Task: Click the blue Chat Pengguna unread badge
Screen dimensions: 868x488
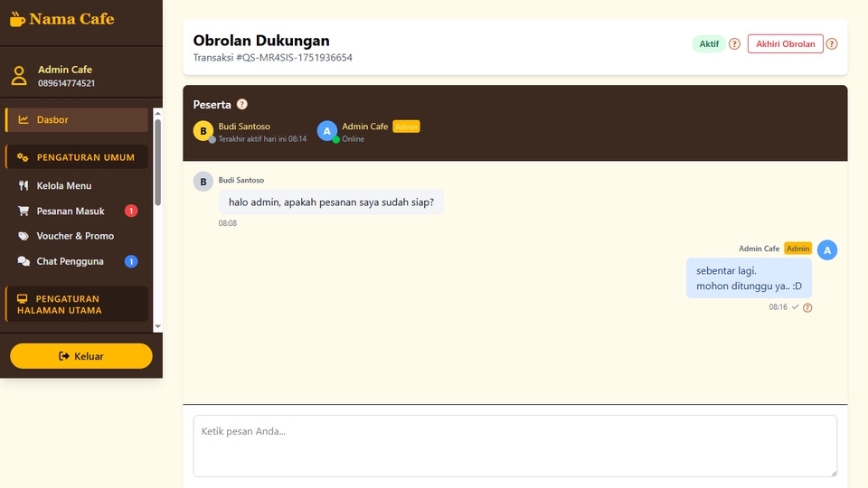Action: pyautogui.click(x=131, y=261)
